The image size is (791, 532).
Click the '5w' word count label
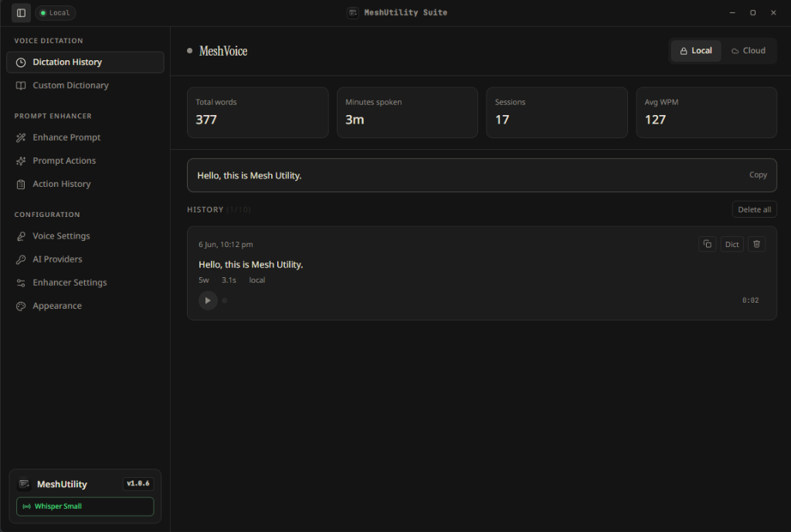(204, 280)
